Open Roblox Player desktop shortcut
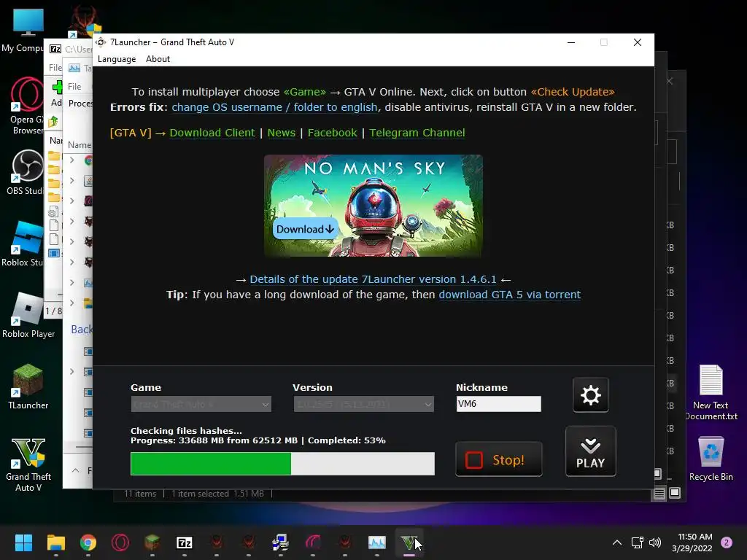This screenshot has width=747, height=560. (28, 315)
